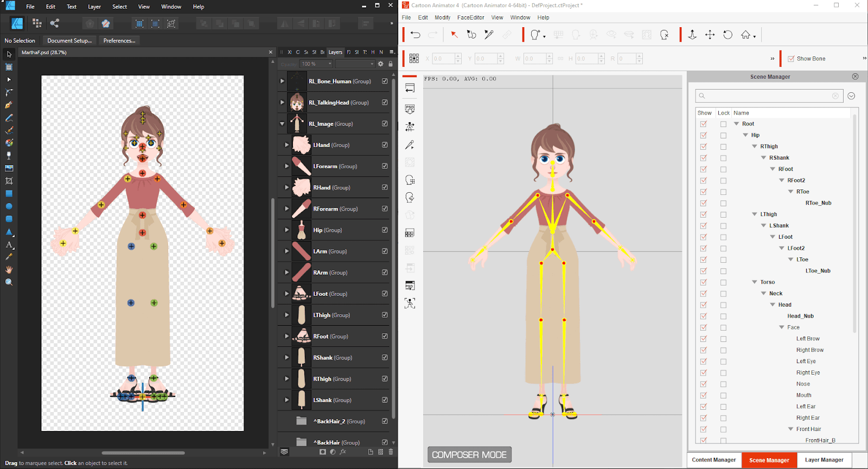Click the Document Setup... button

pos(69,41)
